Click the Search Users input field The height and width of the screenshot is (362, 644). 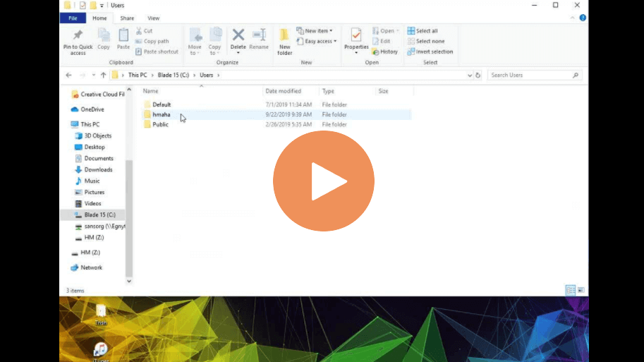pos(530,75)
